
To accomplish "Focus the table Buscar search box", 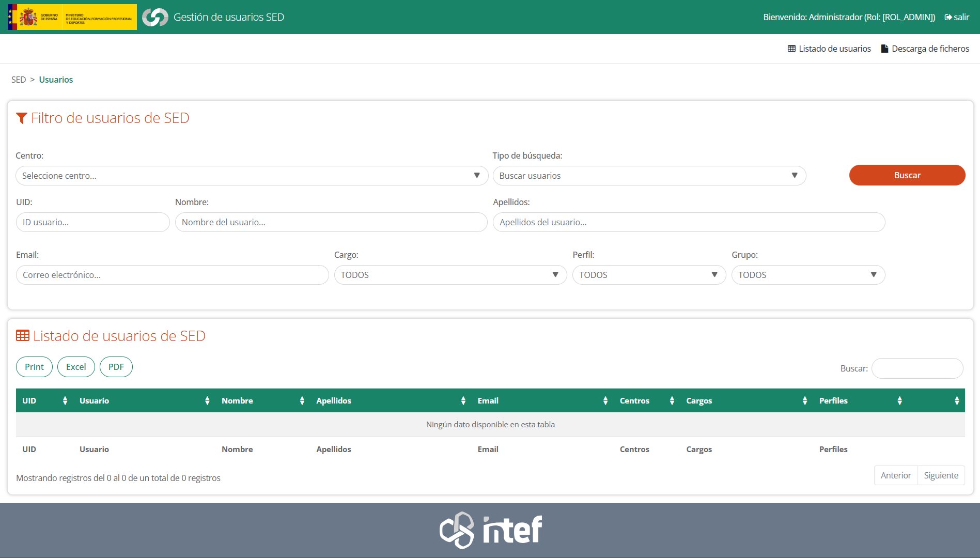I will (917, 368).
